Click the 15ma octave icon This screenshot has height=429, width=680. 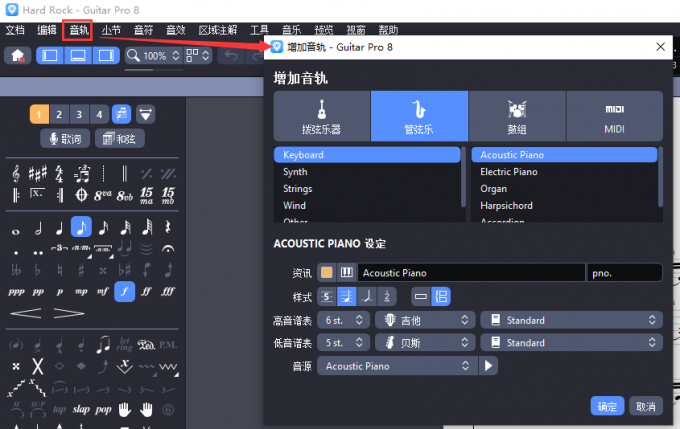(x=146, y=196)
